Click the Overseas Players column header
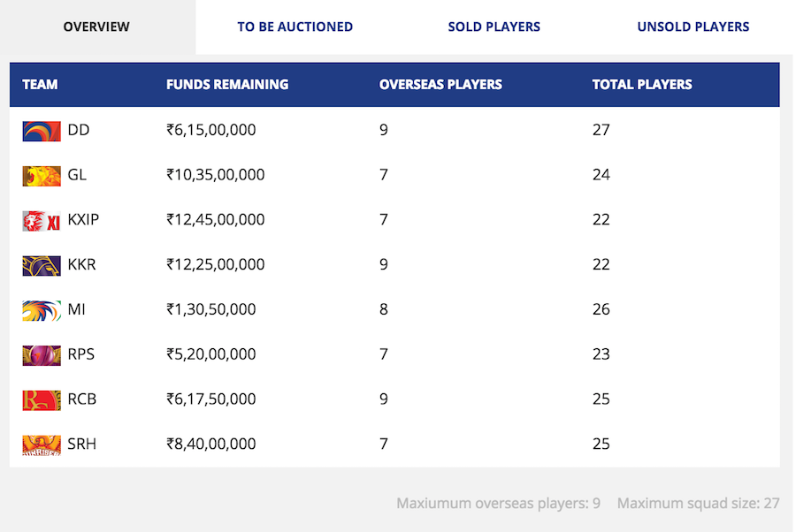Viewport: 796px width, 532px height. [x=440, y=85]
